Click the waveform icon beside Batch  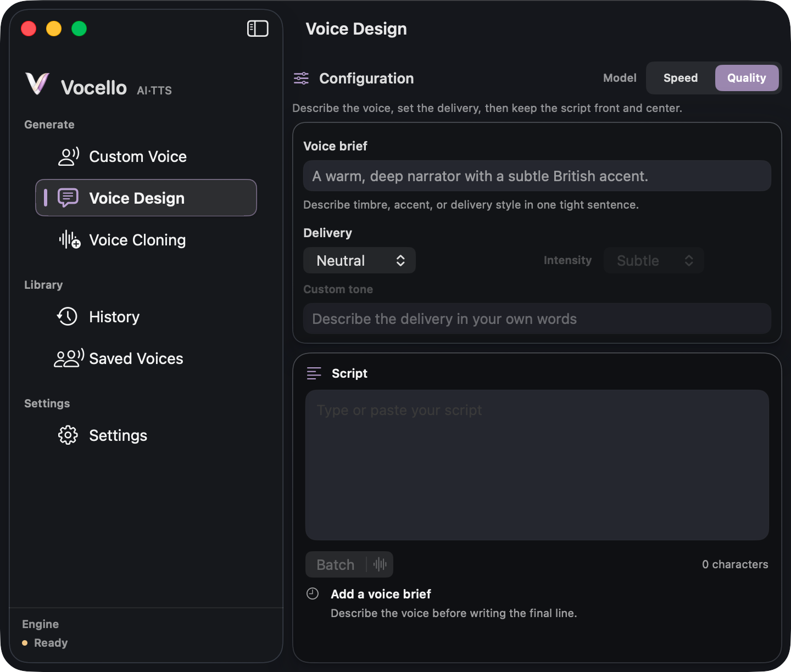click(380, 564)
